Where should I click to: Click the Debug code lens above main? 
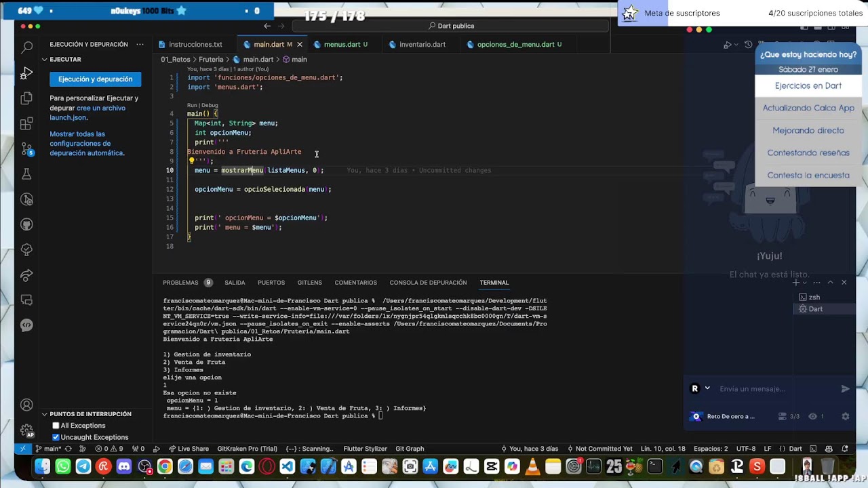click(x=210, y=105)
